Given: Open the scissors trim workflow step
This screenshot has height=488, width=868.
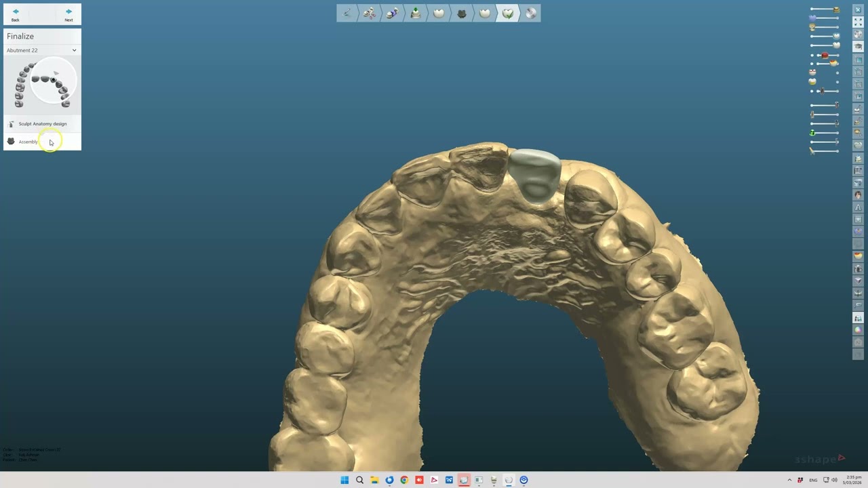Looking at the screenshot, I should [x=370, y=13].
